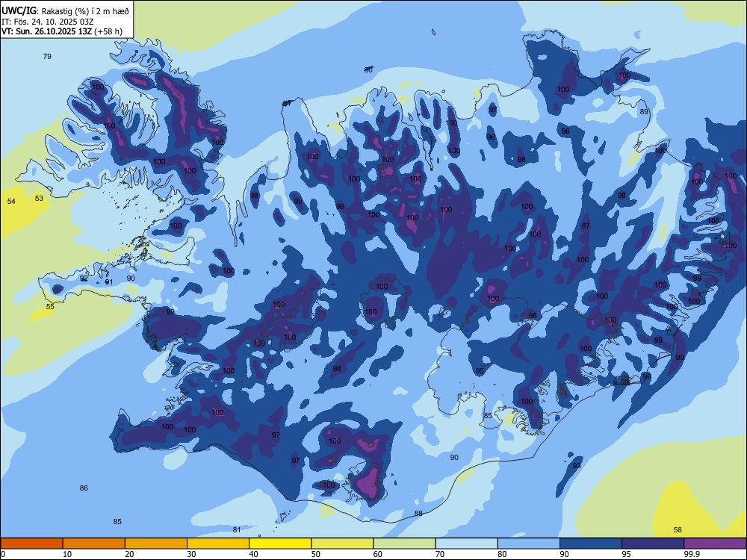747x560 pixels.
Task: Click the humidity value 93 off southeast coast
Action: (577, 465)
